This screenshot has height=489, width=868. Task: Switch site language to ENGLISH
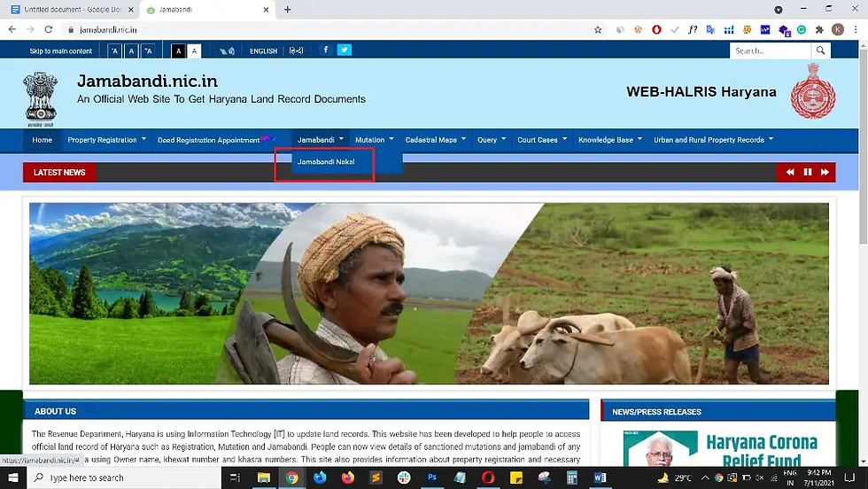[x=264, y=51]
